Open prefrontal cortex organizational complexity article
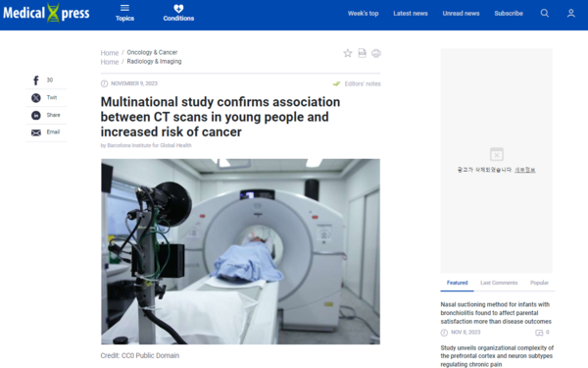588x368 pixels. (x=497, y=356)
